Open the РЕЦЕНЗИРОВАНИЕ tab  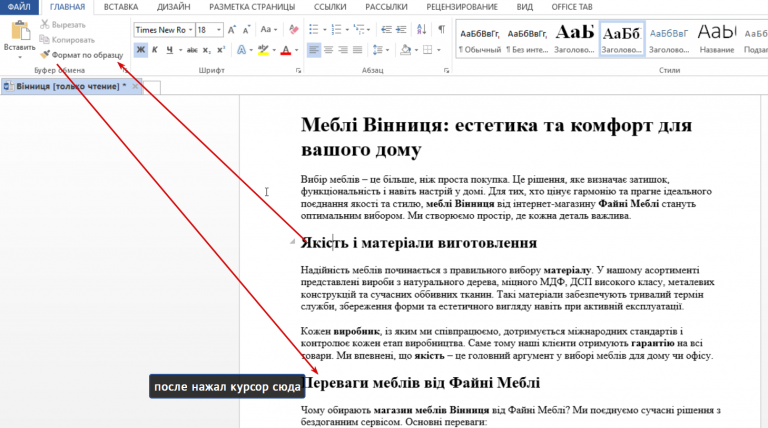(x=461, y=7)
